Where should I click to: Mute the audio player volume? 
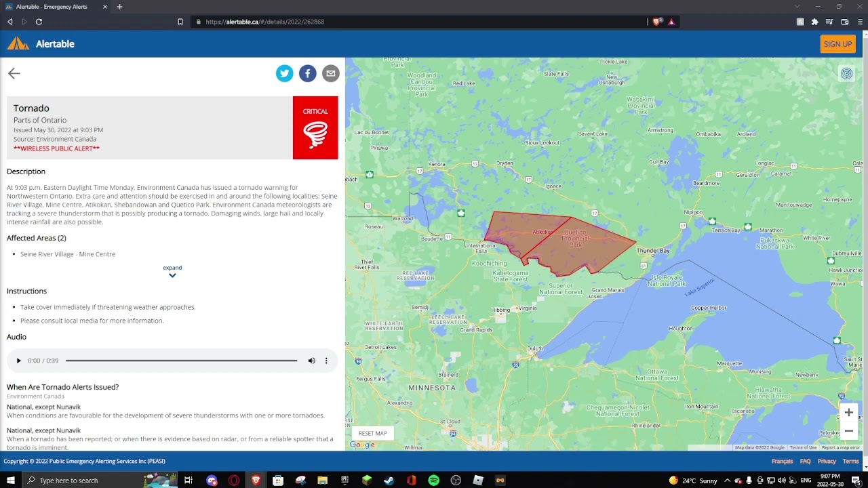click(x=312, y=361)
